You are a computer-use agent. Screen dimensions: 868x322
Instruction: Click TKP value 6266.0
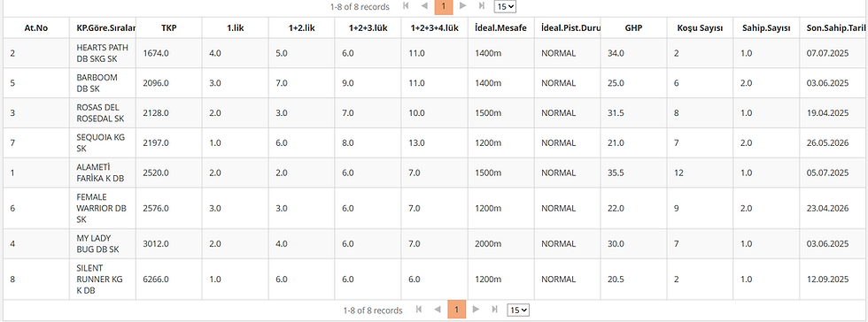[156, 280]
